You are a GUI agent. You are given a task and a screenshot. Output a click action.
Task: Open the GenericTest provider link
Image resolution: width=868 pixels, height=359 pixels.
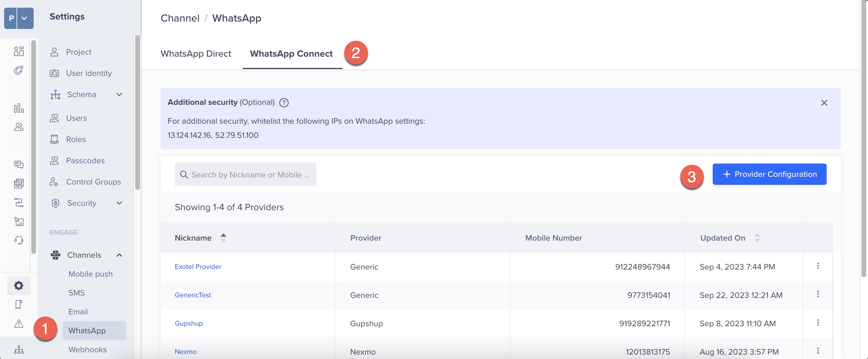coord(193,295)
